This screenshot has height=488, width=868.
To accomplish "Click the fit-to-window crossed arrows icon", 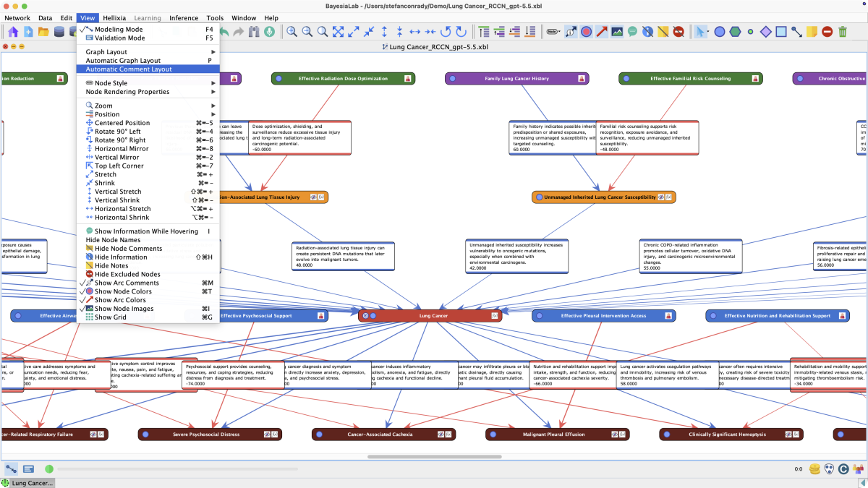I will coord(338,32).
